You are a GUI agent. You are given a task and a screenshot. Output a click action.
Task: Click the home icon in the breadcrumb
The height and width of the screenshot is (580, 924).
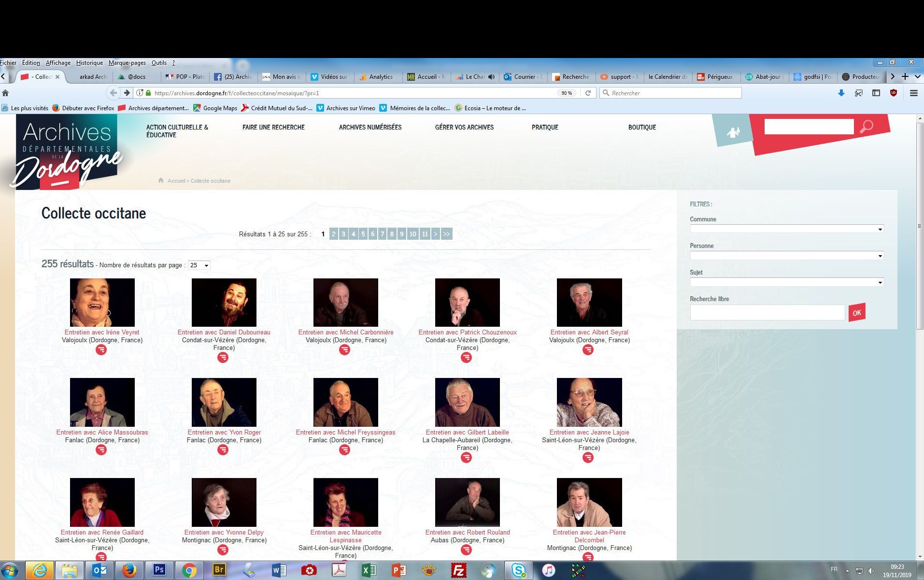click(x=161, y=181)
